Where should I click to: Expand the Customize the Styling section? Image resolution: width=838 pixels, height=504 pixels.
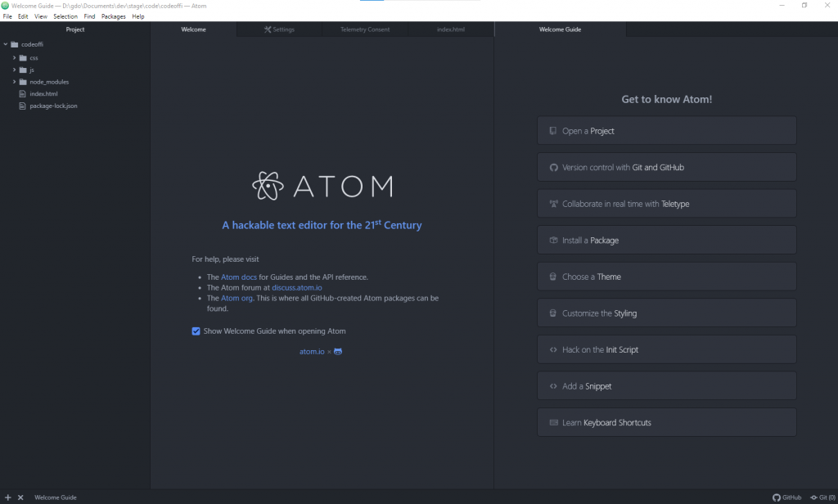click(666, 313)
